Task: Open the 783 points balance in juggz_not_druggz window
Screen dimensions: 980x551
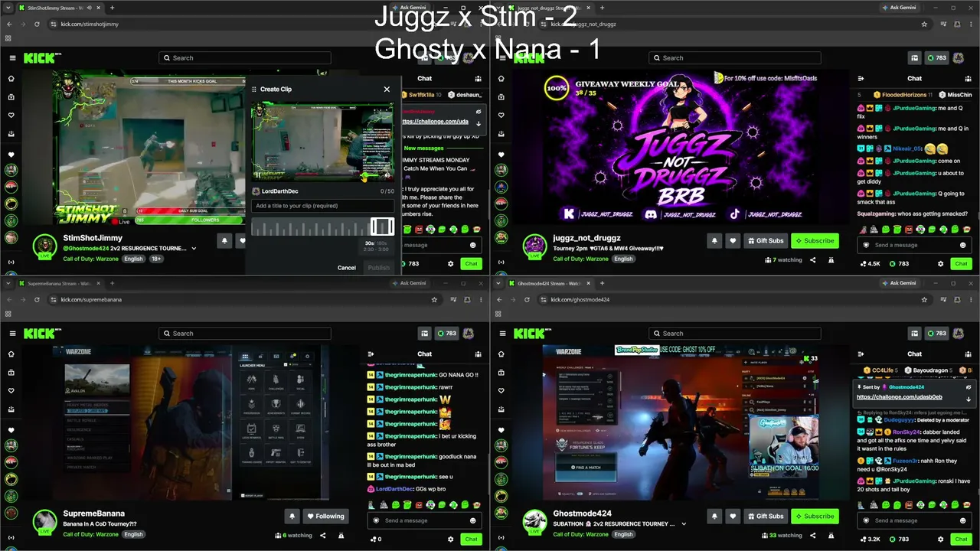Action: click(x=936, y=58)
